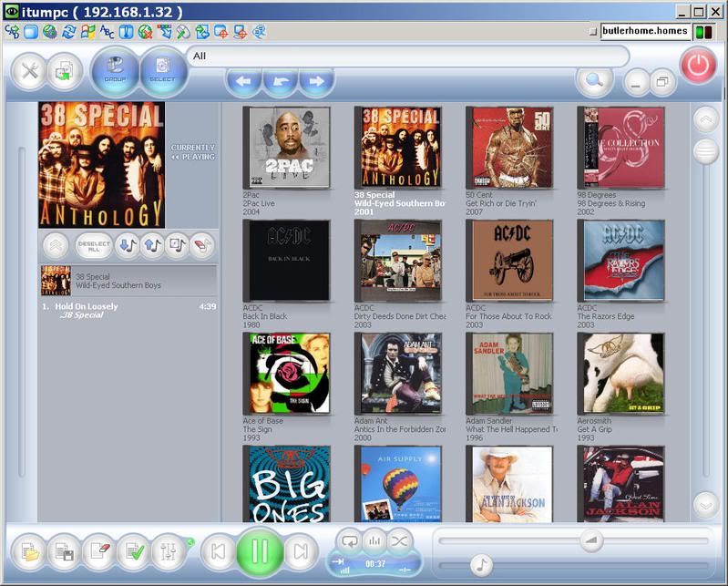Adjust the volume slider knob
728x586 pixels.
pyautogui.click(x=591, y=540)
